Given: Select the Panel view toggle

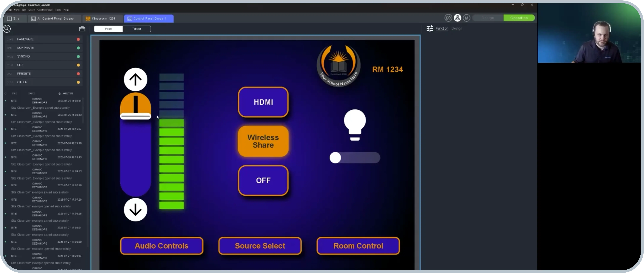Looking at the screenshot, I should pyautogui.click(x=109, y=29).
